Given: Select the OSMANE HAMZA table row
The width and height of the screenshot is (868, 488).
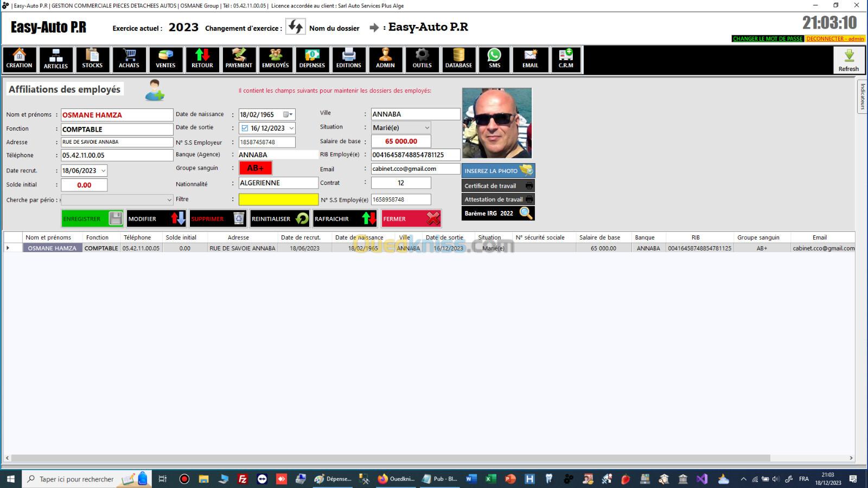Looking at the screenshot, I should pyautogui.click(x=53, y=248).
